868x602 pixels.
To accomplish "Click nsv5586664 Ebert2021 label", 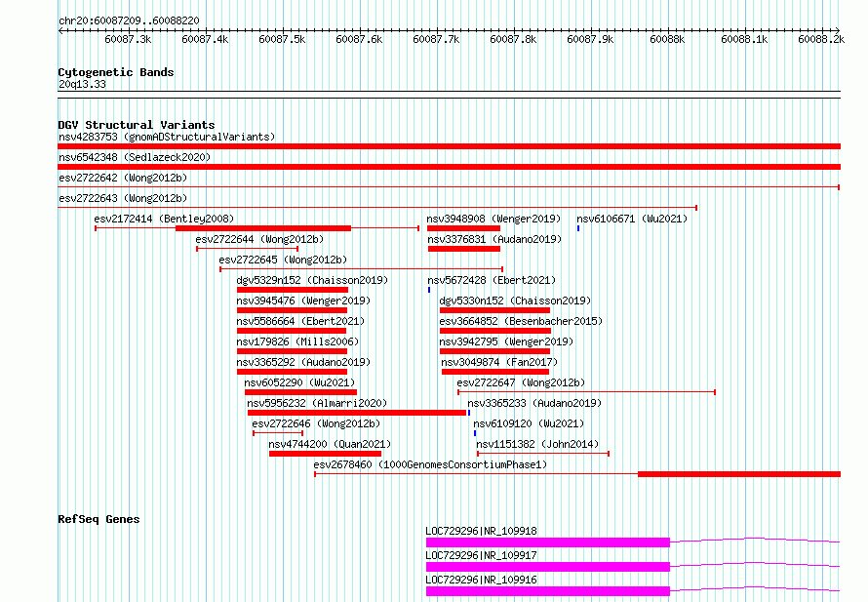I will click(x=300, y=321).
